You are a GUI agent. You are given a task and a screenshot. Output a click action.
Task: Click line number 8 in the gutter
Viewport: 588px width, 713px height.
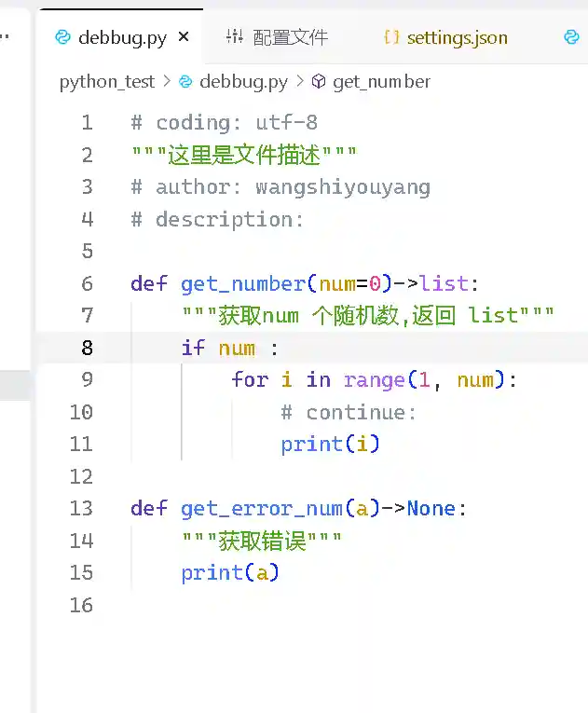tap(88, 349)
